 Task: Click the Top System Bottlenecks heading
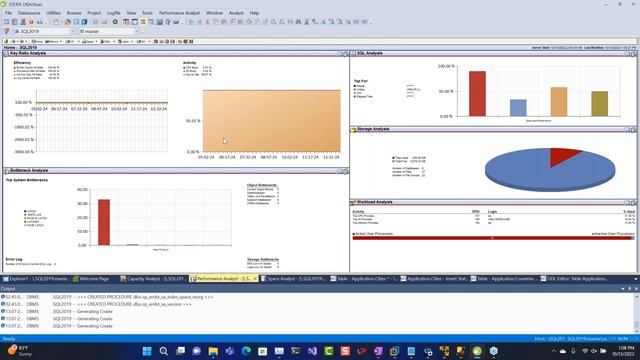click(x=27, y=180)
